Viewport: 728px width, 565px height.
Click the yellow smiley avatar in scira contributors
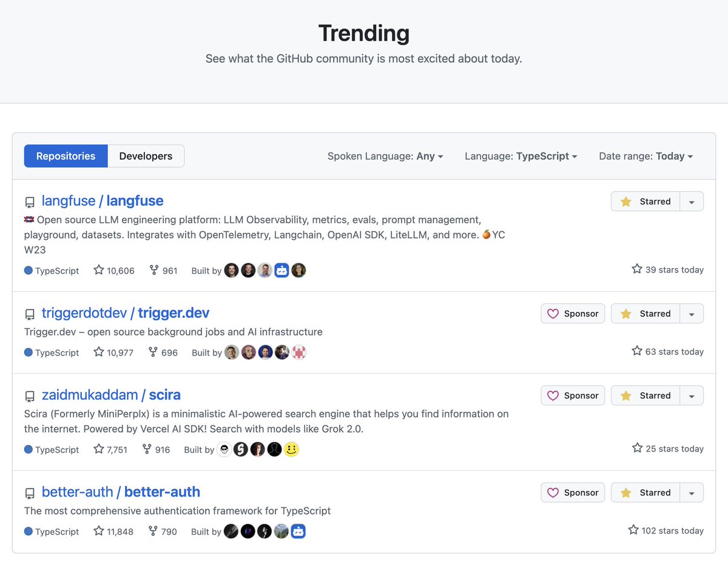tap(291, 449)
